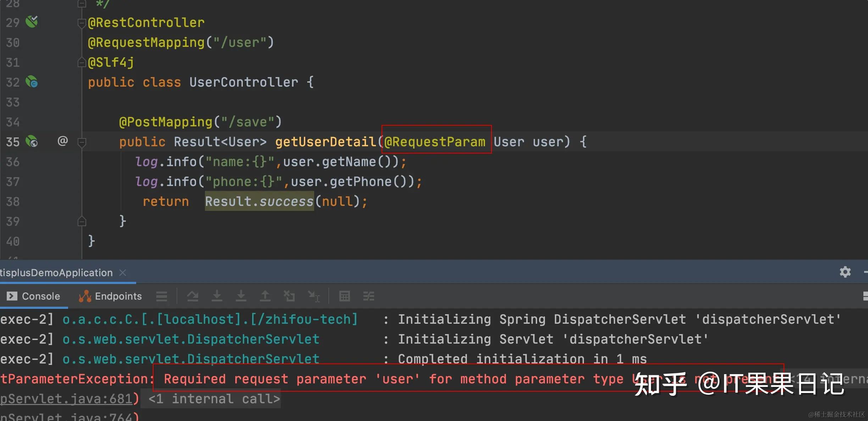This screenshot has width=868, height=421.
Task: Click the @RequestParam annotation in the code
Action: pyautogui.click(x=435, y=142)
